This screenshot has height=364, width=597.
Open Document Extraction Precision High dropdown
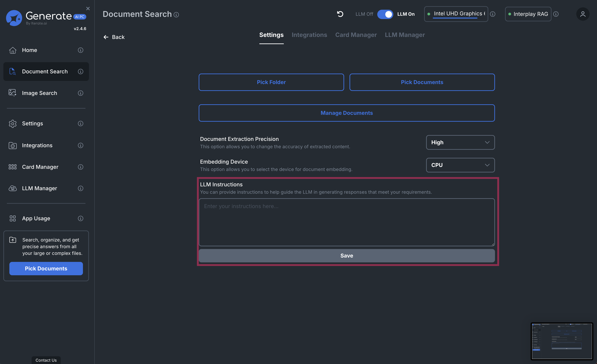[460, 142]
